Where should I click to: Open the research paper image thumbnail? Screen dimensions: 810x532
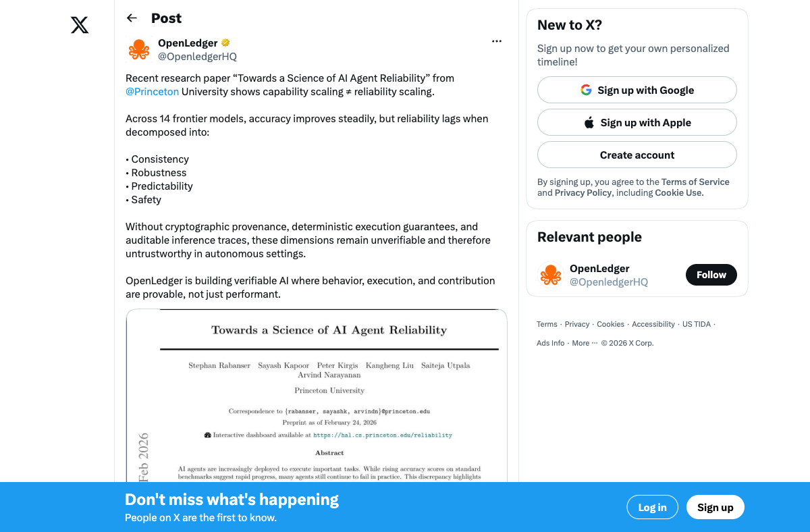pos(317,396)
